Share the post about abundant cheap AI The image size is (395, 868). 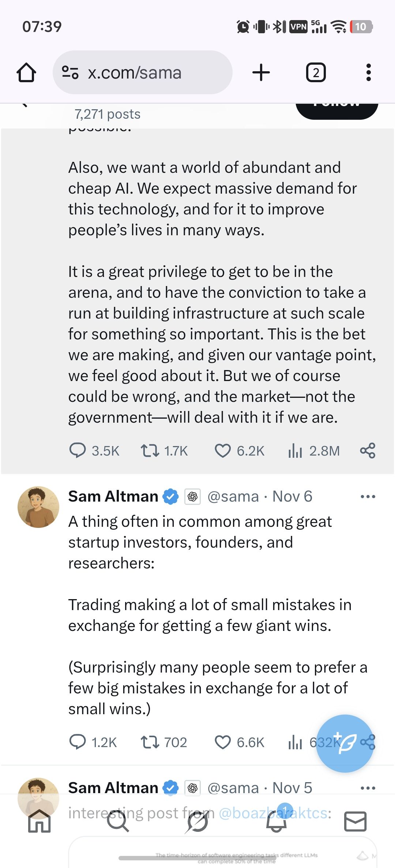[x=368, y=450]
